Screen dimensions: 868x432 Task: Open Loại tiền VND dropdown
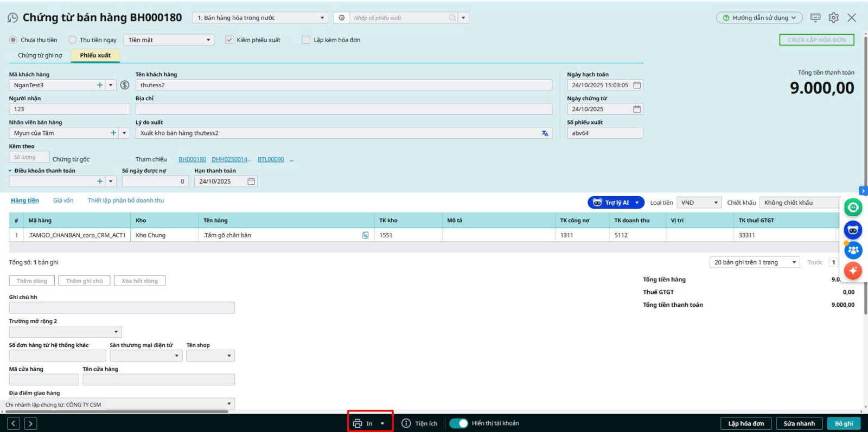coord(699,203)
